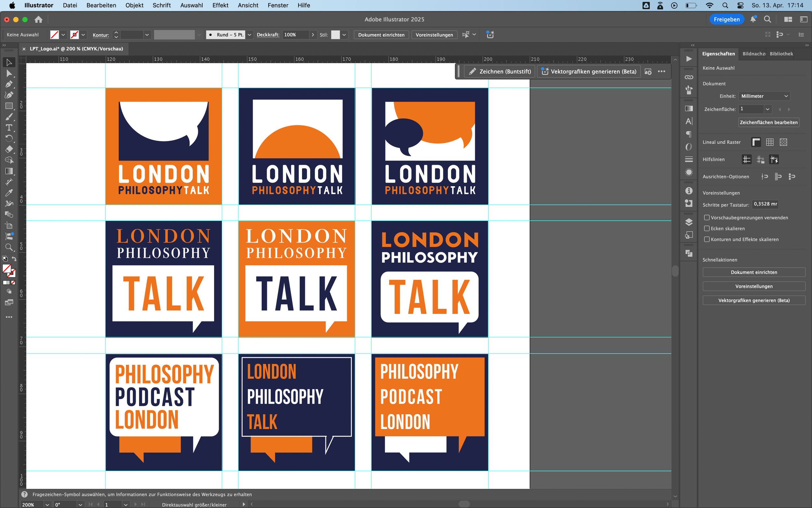Select the Type tool in toolbar
This screenshot has width=812, height=508.
tap(9, 128)
